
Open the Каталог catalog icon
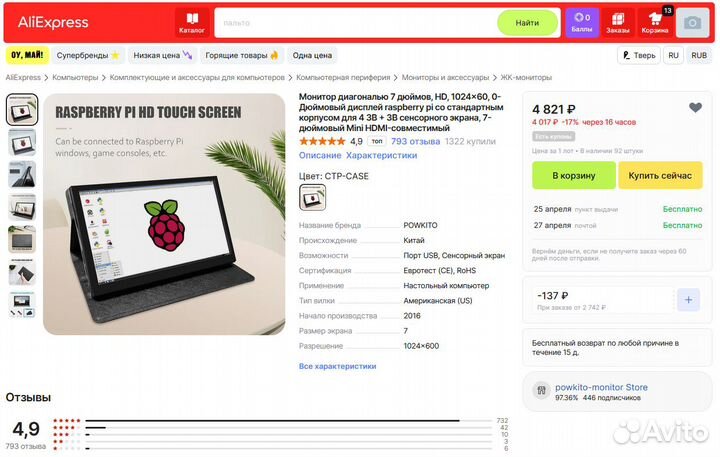pos(192,23)
